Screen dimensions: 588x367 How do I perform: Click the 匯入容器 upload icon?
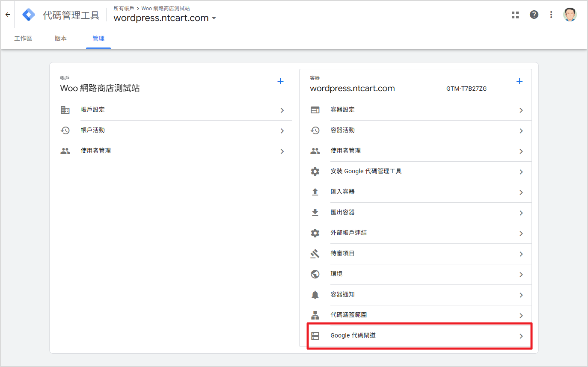[315, 192]
